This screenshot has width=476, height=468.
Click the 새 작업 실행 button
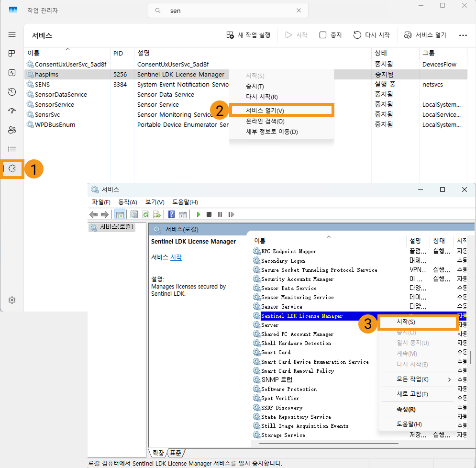248,35
